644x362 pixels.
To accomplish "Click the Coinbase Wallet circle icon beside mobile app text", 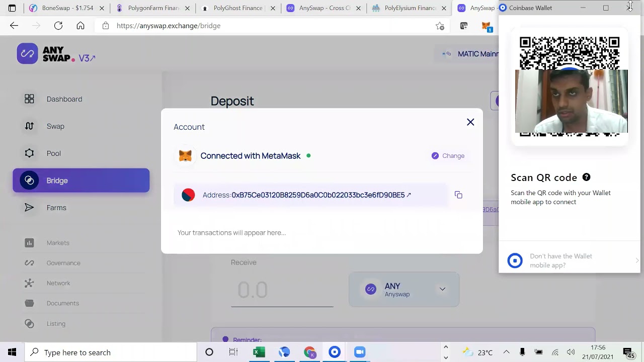I will pos(515,260).
